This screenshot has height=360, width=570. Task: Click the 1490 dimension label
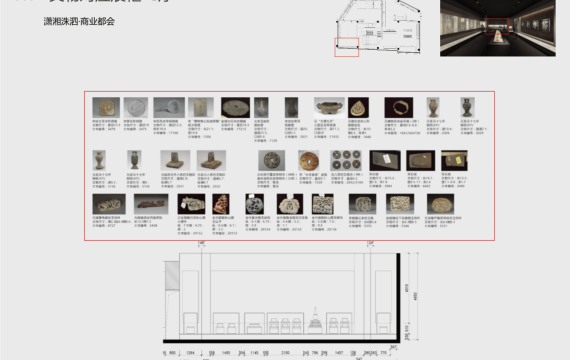(226, 353)
